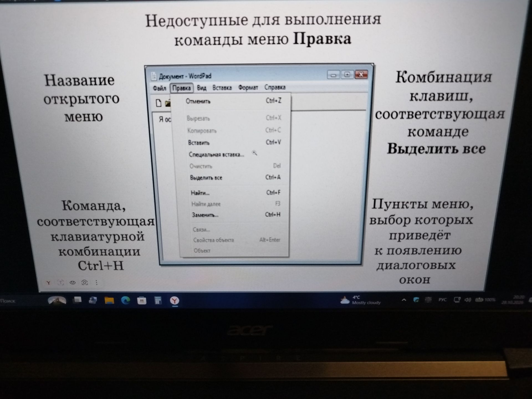
Task: Open the Формат menu in WordPad
Action: pos(248,88)
